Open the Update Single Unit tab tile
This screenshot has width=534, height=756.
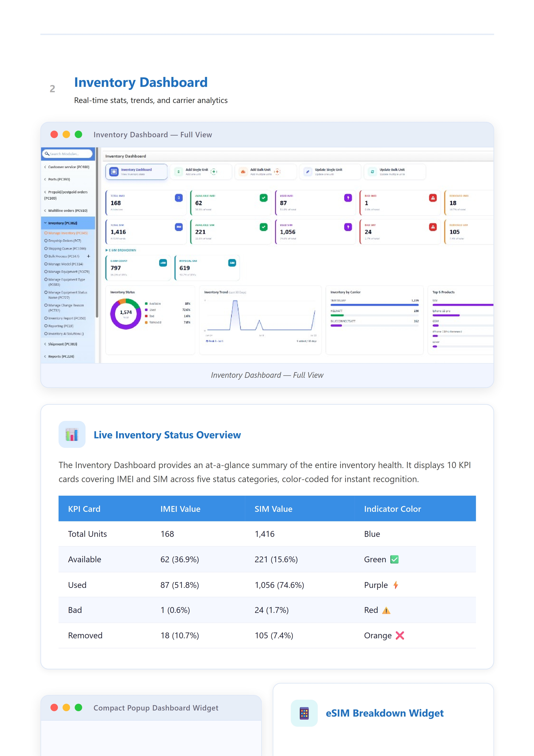[330, 172]
